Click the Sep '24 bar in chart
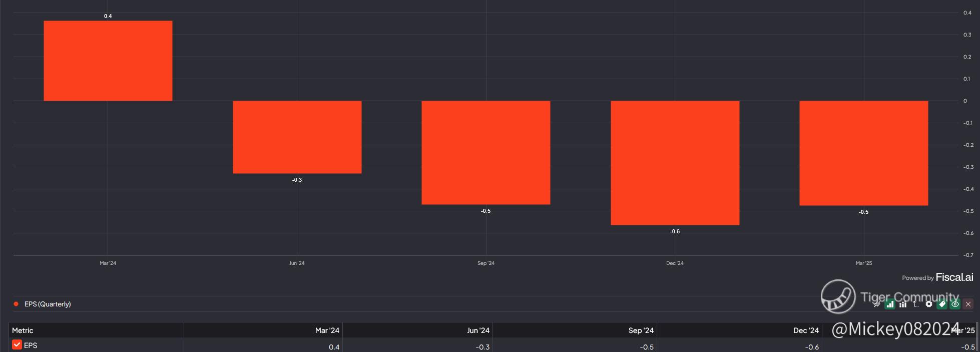Image resolution: width=980 pixels, height=352 pixels. coord(486,153)
